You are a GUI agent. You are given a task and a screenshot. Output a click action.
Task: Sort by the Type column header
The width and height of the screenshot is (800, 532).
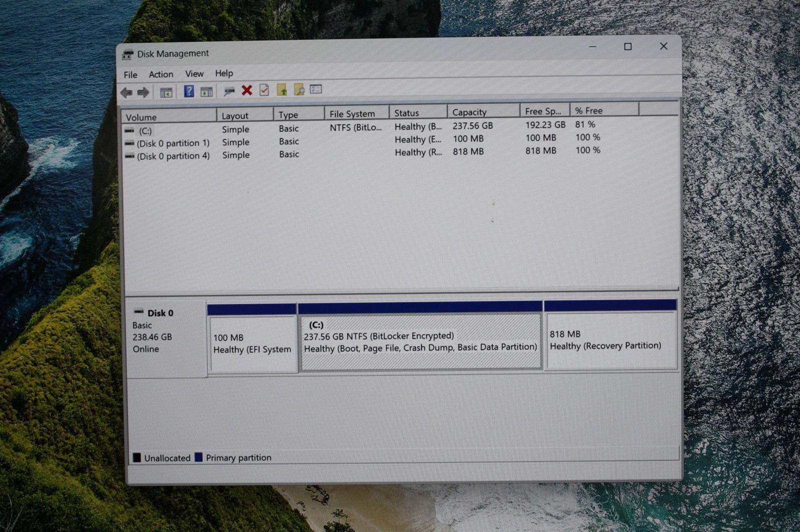pos(299,114)
